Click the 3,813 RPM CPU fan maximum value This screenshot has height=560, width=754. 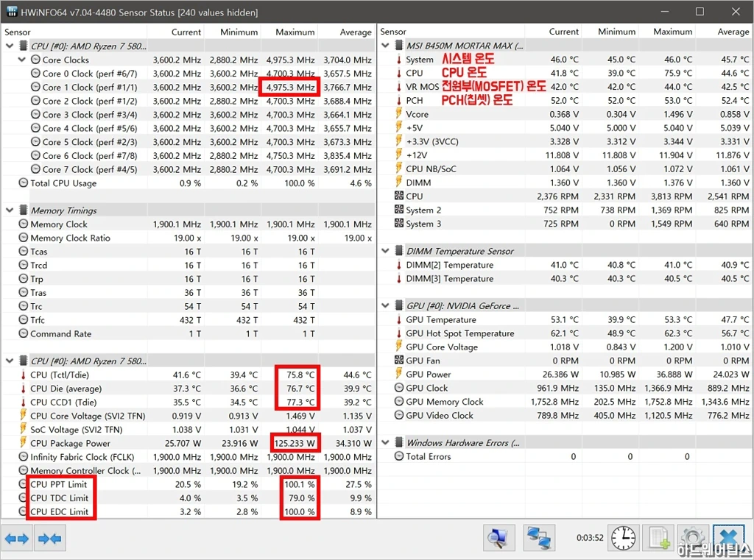[x=672, y=196]
